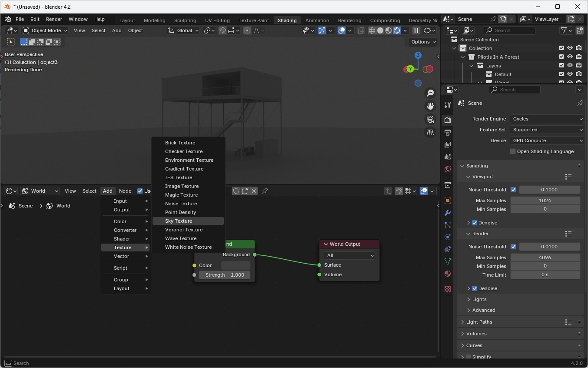The height and width of the screenshot is (368, 588).
Task: Open the Render properties tab icon
Action: [448, 120]
